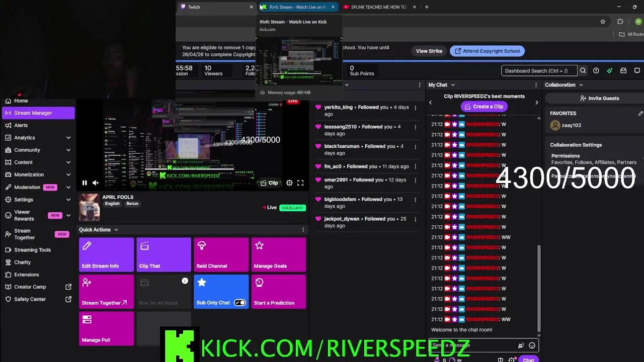
Task: Click the Raid Channel quick action tile
Action: click(x=221, y=254)
